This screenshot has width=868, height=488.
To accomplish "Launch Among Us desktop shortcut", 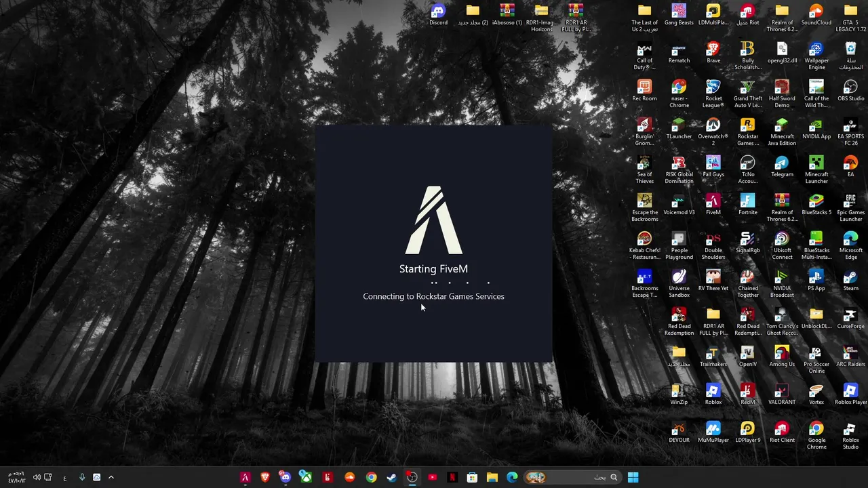I will coord(782,357).
